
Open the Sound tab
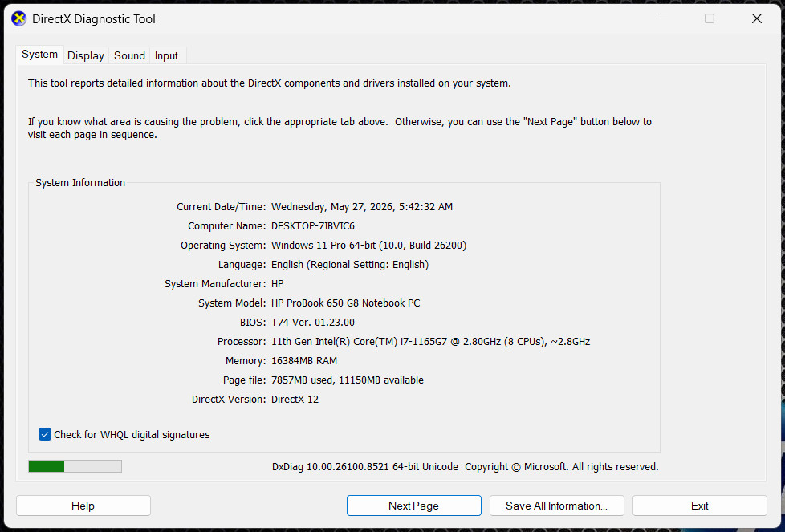pos(129,55)
